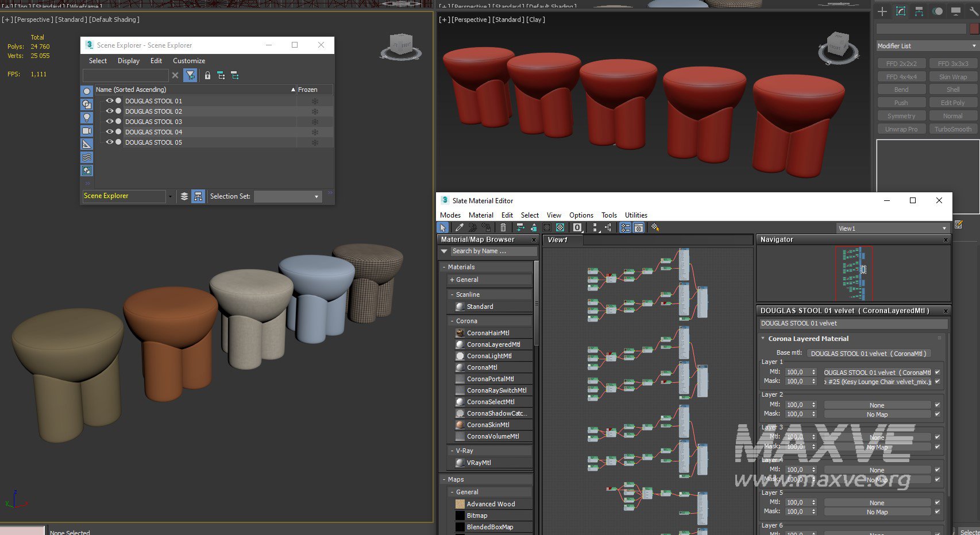Click the trash delete icon in Slate toolbar
Screen dimensions: 980x535
coord(503,228)
